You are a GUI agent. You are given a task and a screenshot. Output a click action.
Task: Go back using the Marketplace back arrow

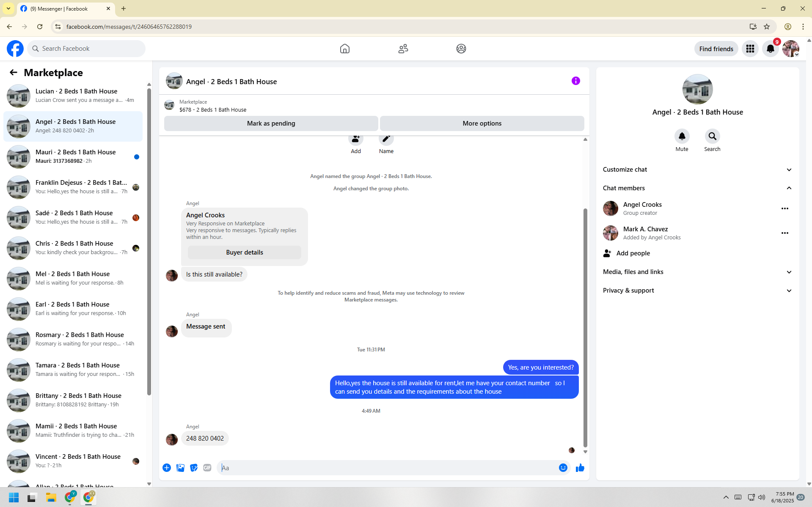[14, 72]
